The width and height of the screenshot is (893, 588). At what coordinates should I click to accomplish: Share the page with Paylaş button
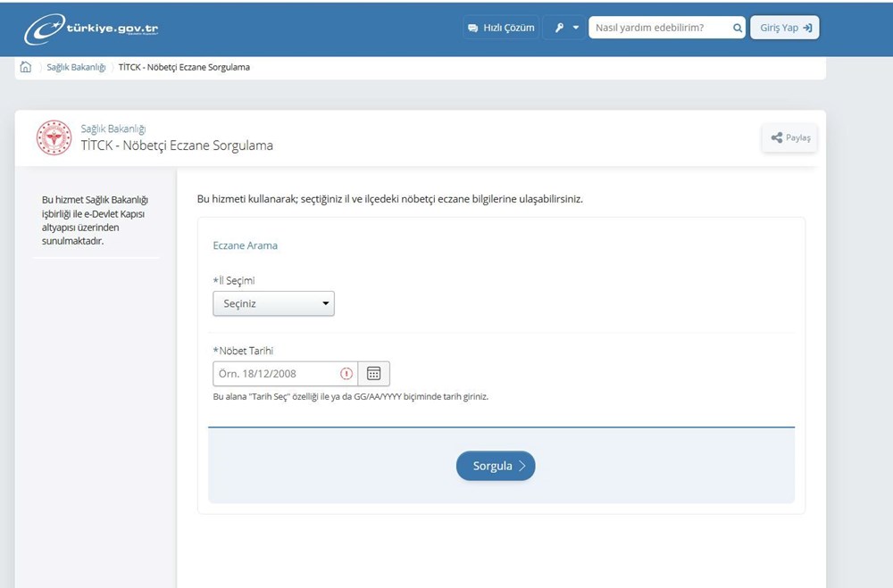[x=789, y=138]
